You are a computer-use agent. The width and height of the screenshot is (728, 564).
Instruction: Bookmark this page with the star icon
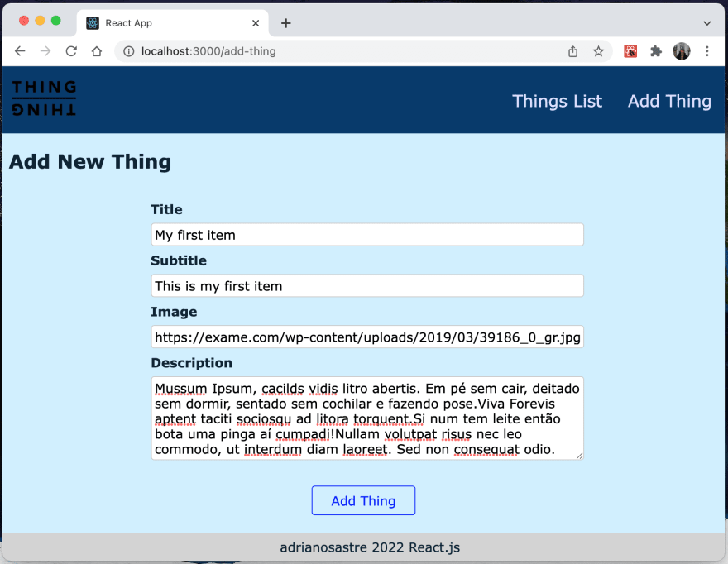[598, 51]
